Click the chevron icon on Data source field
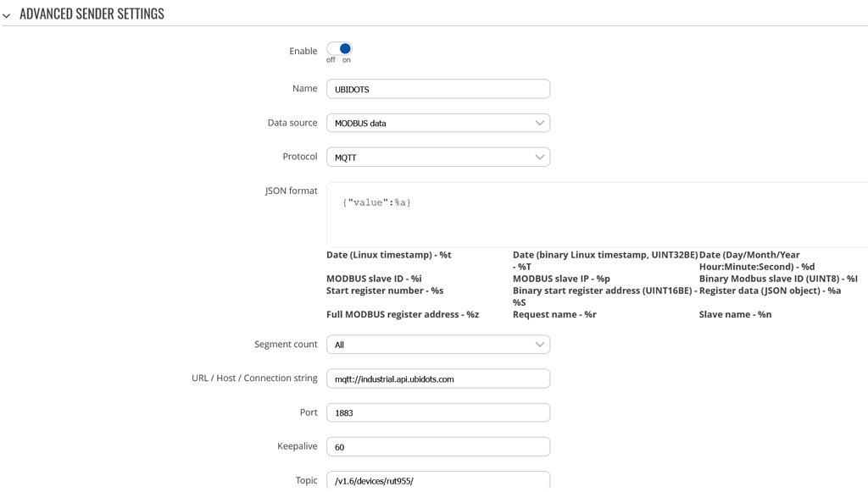This screenshot has height=492, width=868. tap(540, 122)
